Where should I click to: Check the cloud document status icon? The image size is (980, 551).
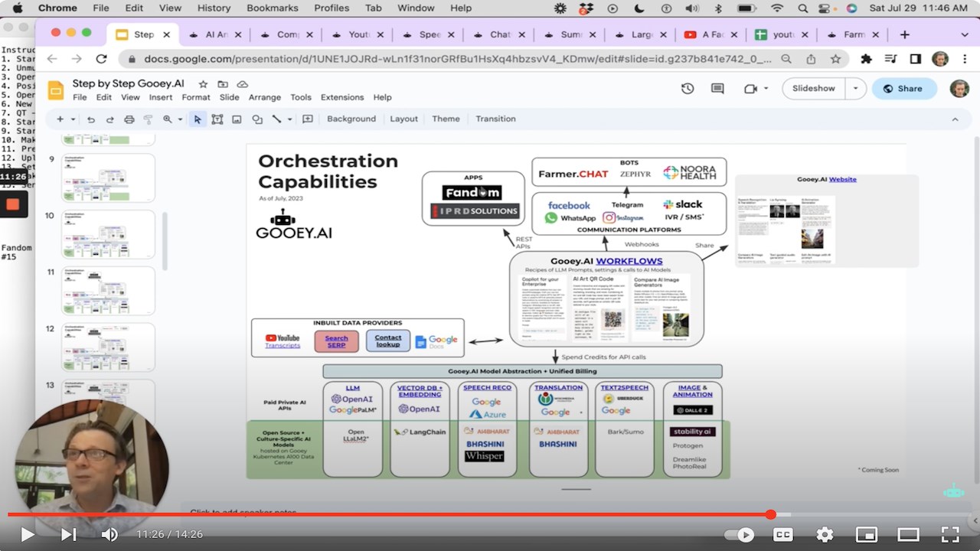point(243,84)
